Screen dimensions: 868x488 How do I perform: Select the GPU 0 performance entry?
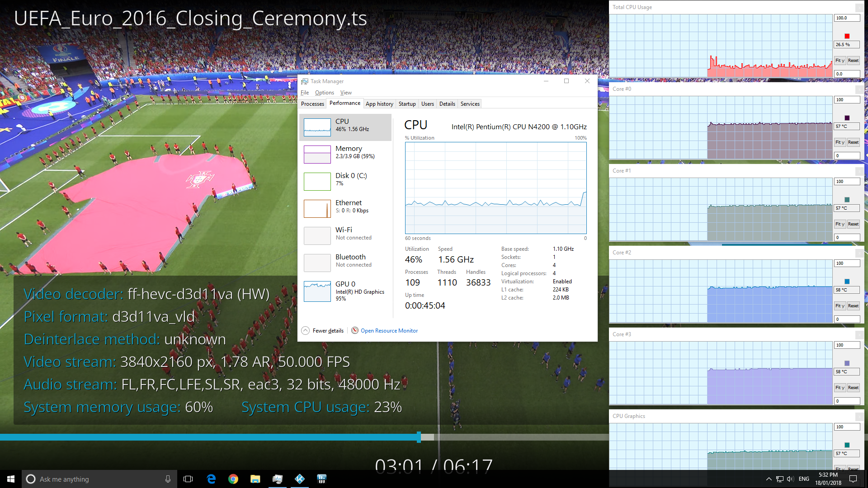pyautogui.click(x=345, y=291)
